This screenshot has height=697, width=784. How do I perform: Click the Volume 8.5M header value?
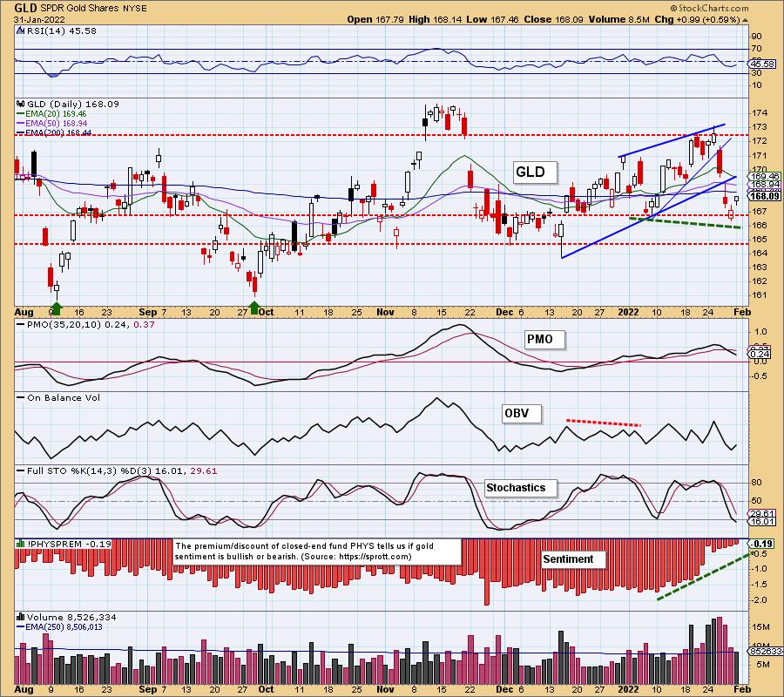click(x=618, y=19)
